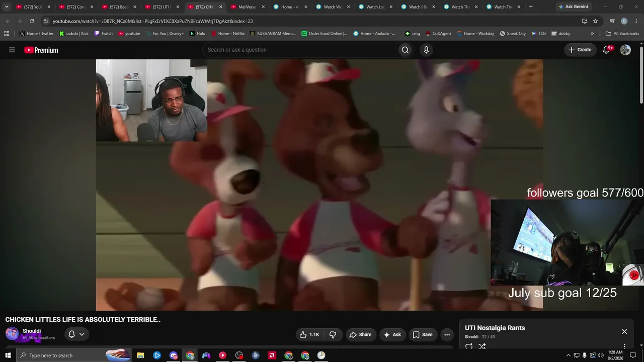Dislike the Chicken Little video
644x362 pixels.
pos(333,334)
